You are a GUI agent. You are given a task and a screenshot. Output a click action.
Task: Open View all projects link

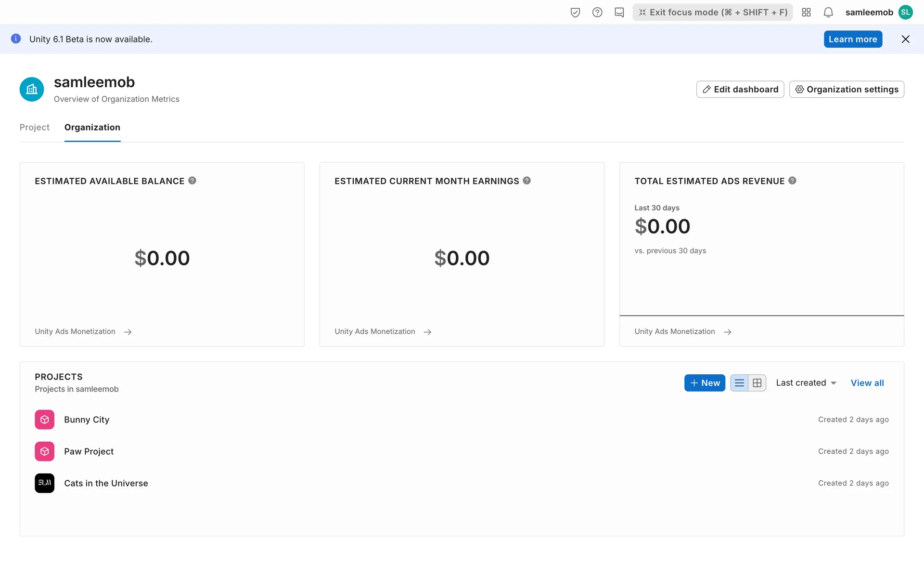pyautogui.click(x=867, y=383)
